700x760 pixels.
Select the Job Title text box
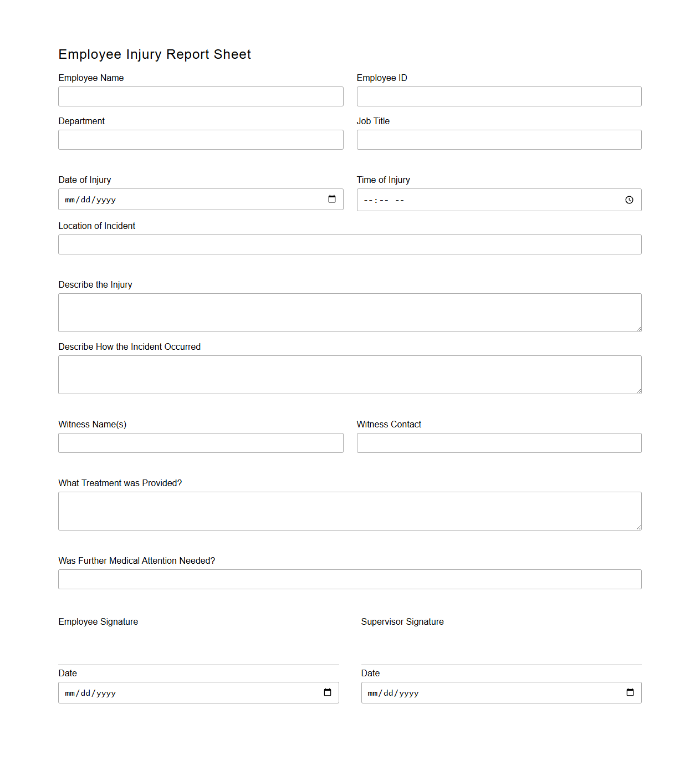click(499, 139)
